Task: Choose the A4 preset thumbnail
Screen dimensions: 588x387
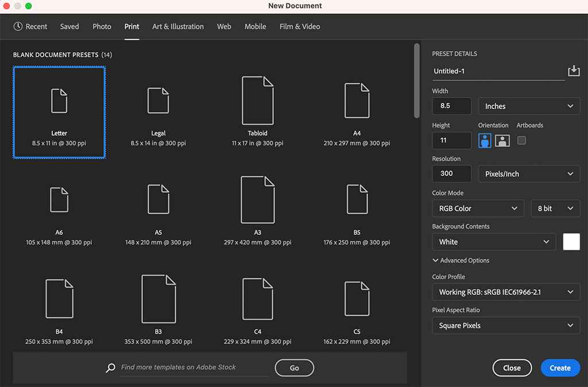Action: point(357,100)
